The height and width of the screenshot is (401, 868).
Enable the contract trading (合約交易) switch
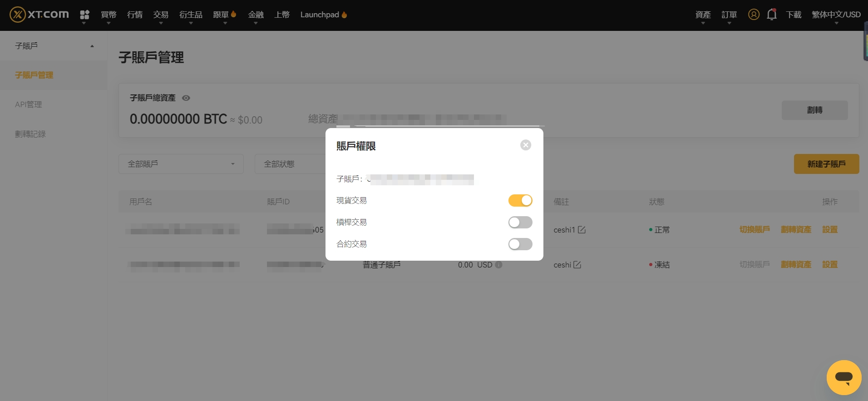point(520,244)
